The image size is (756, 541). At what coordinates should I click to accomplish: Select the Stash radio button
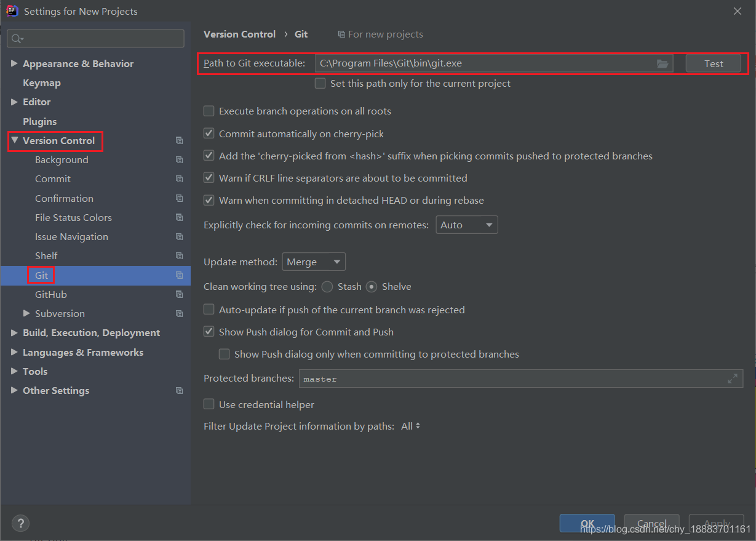pos(327,286)
